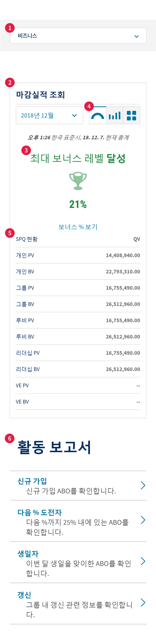Expand the 2018년 12월 period selector
Image resolution: width=156 pixels, height=644 pixels.
coord(49,115)
